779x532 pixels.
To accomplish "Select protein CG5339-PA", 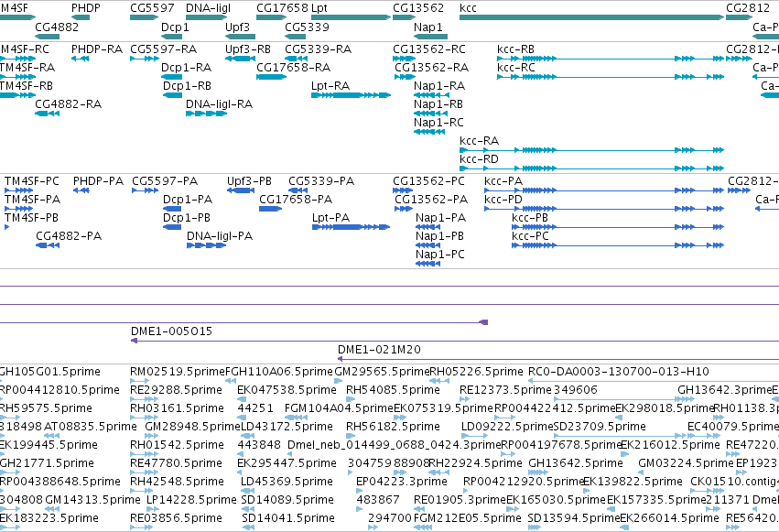I will [298, 190].
